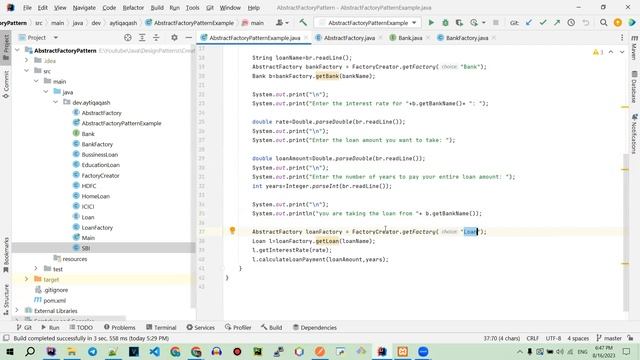Screen dimensions: 640x360
Task: Open the Navigate menu
Action: click(x=84, y=8)
